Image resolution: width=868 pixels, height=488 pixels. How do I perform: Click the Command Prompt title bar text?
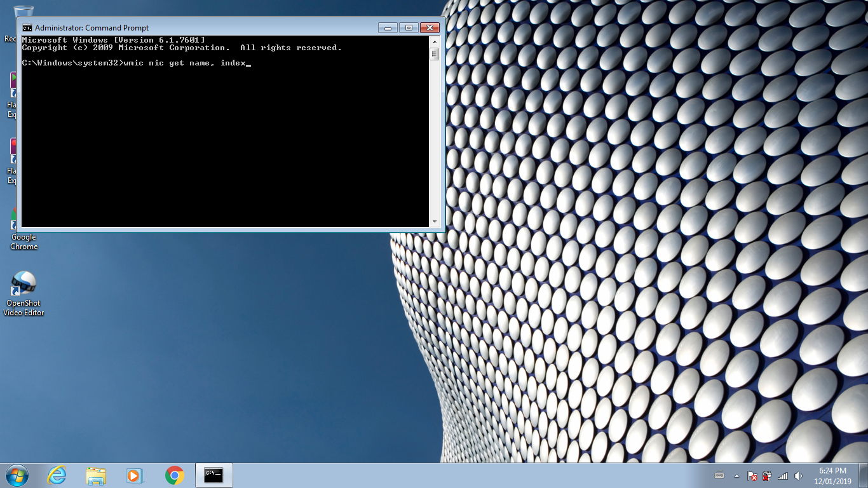(92, 28)
